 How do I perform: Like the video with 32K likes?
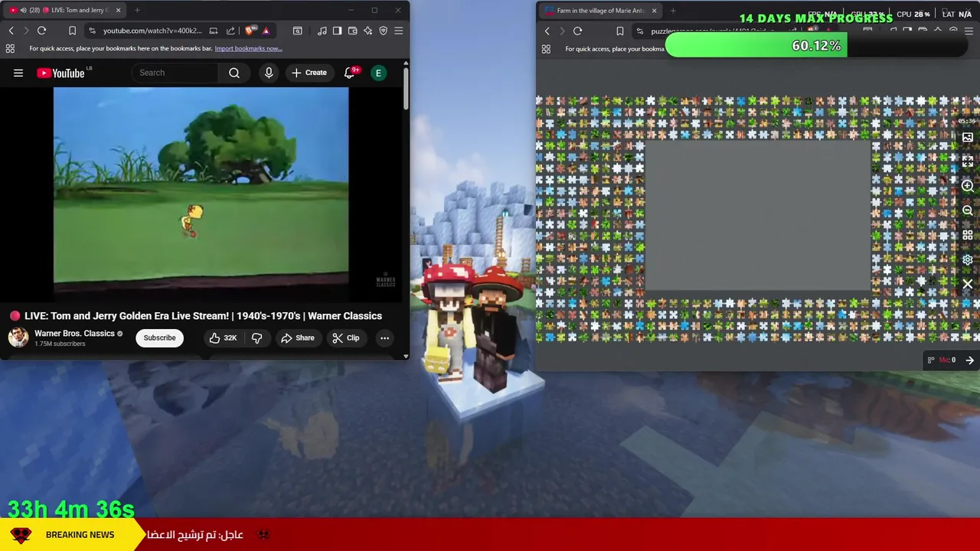222,337
